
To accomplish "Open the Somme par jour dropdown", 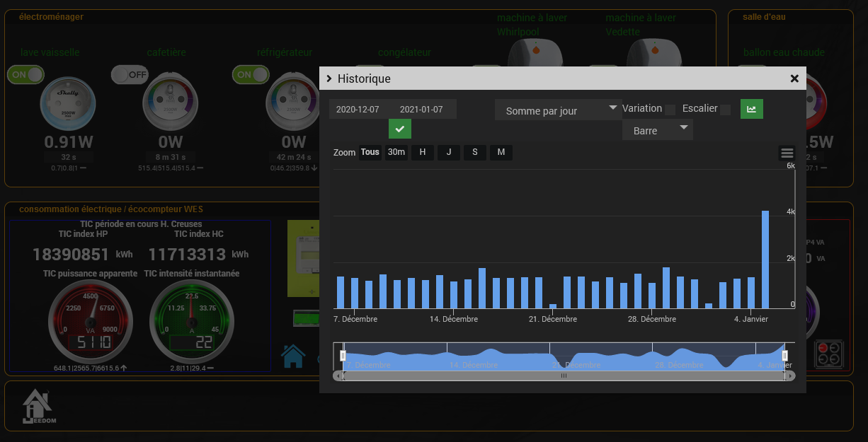I will click(557, 110).
